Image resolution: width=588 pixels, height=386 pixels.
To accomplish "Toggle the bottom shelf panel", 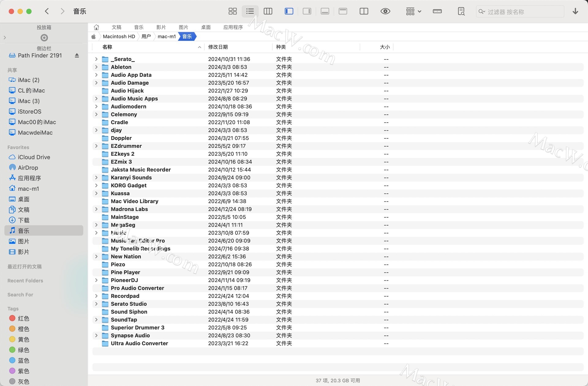I will pyautogui.click(x=325, y=11).
